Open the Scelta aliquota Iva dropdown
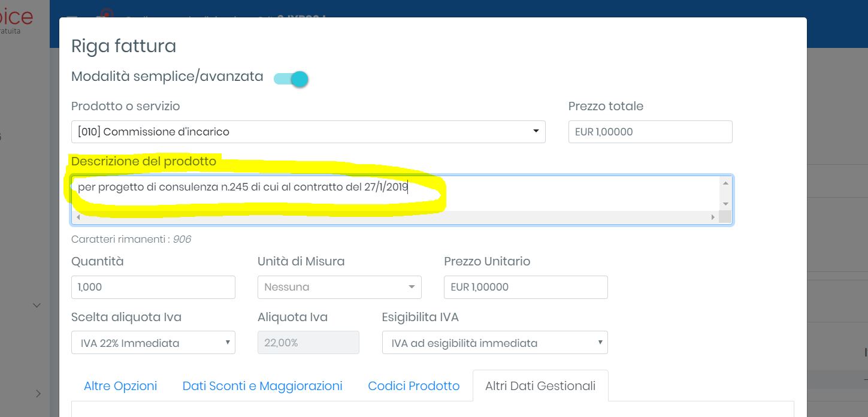This screenshot has height=417, width=868. (153, 343)
